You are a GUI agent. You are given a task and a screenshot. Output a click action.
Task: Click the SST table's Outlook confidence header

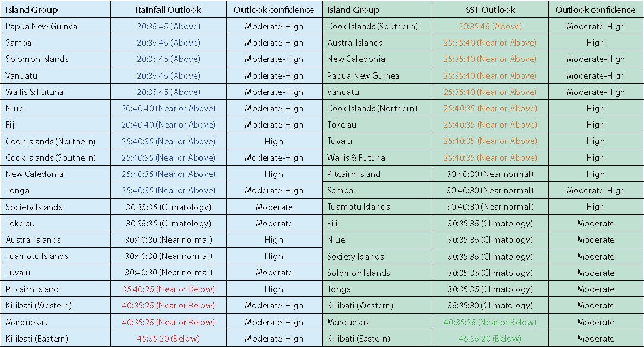pos(595,10)
